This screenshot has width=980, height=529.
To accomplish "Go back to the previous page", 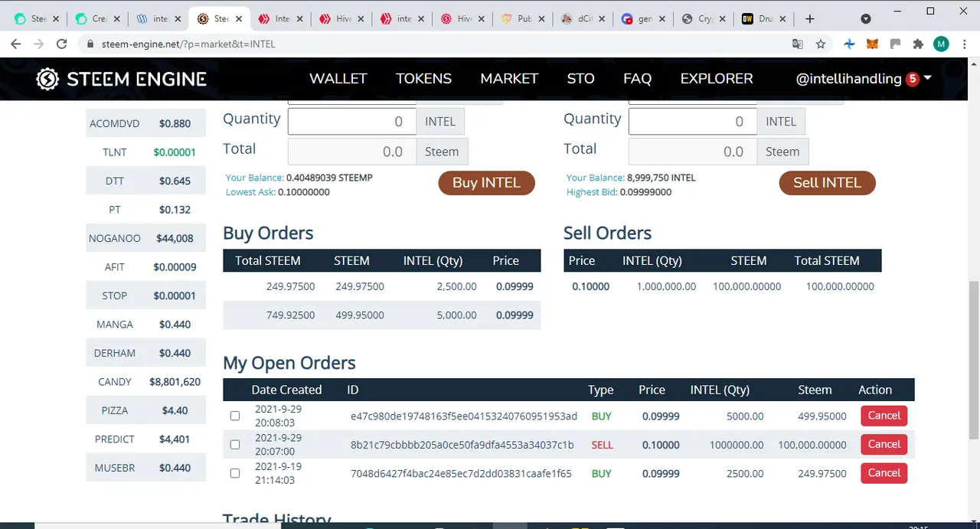I will pyautogui.click(x=15, y=44).
